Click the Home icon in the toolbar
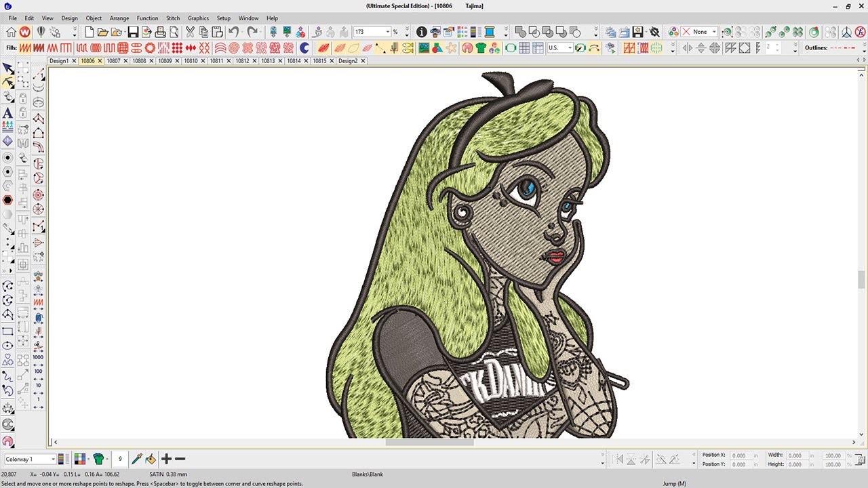868x488 pixels. (x=12, y=32)
